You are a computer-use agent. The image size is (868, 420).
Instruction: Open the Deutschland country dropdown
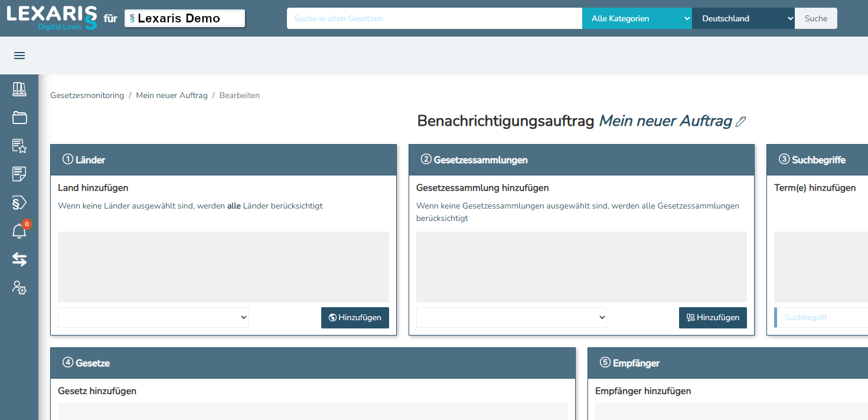(x=743, y=18)
